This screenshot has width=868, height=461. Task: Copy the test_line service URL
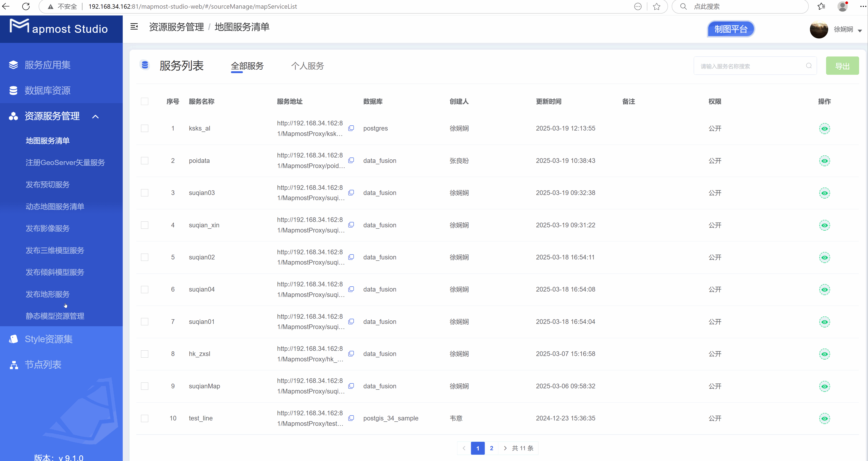click(351, 418)
